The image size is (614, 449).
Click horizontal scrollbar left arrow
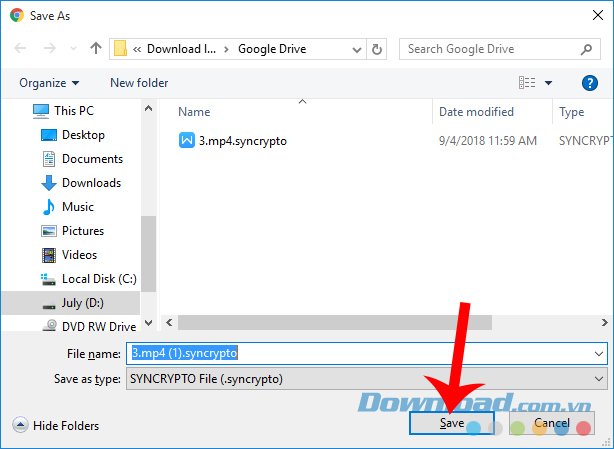click(169, 323)
